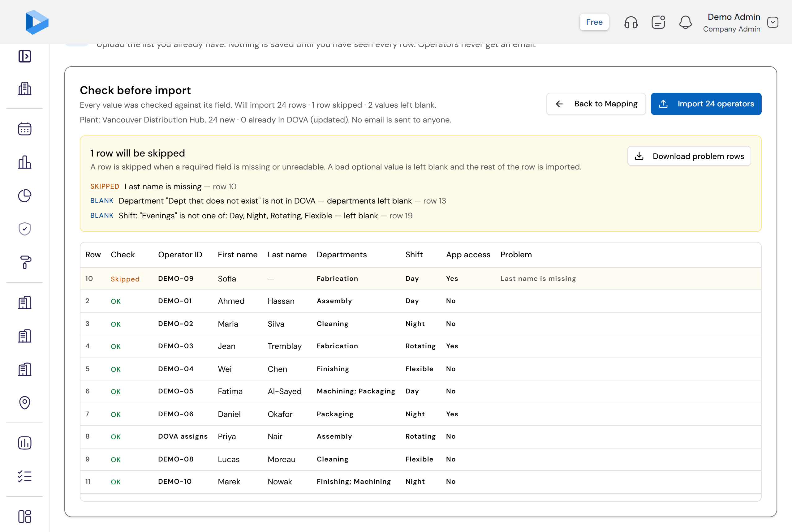Click Import 24 operators button
792x532 pixels.
pos(706,104)
